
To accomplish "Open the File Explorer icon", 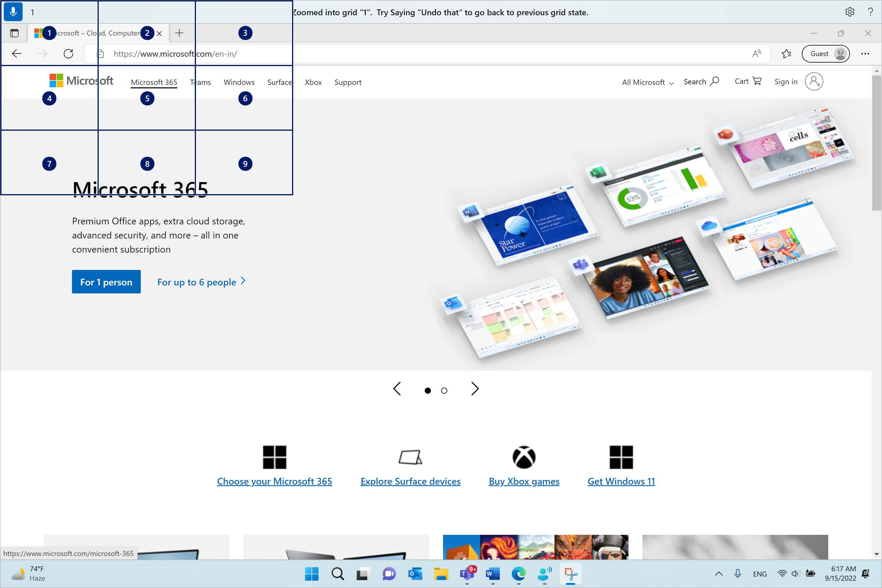I will pos(440,574).
